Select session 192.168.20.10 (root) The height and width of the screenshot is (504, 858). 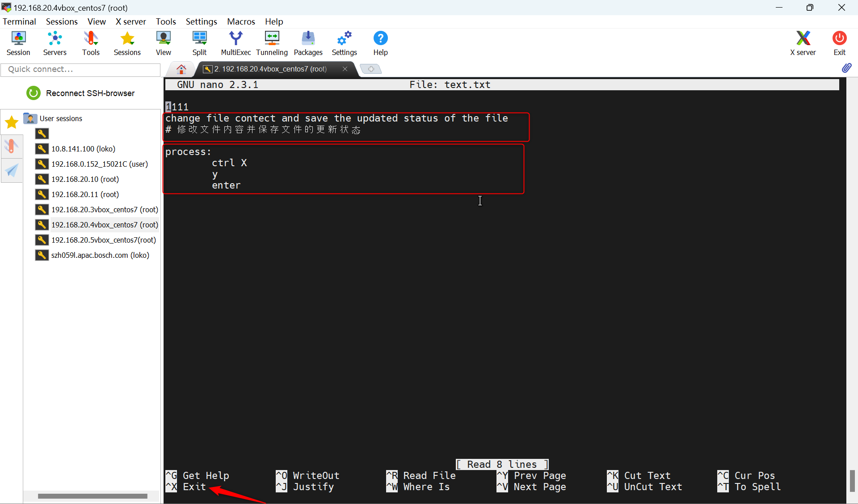click(x=85, y=179)
